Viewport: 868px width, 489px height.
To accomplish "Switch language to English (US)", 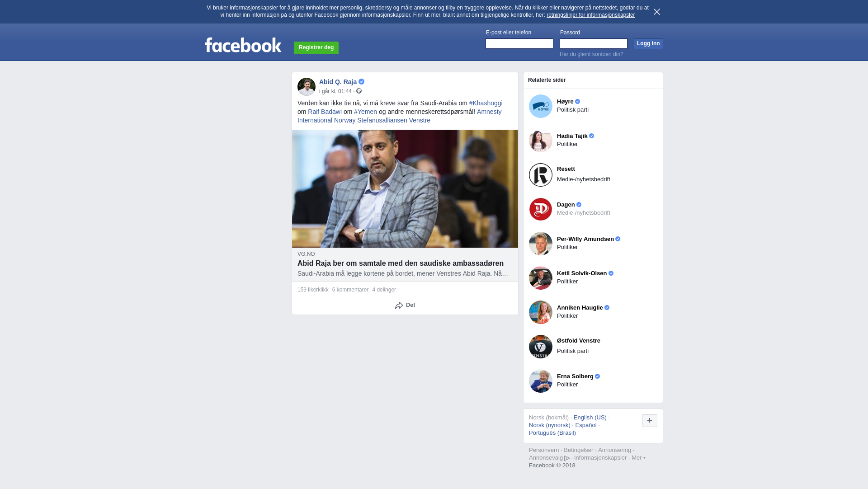I will tap(590, 418).
